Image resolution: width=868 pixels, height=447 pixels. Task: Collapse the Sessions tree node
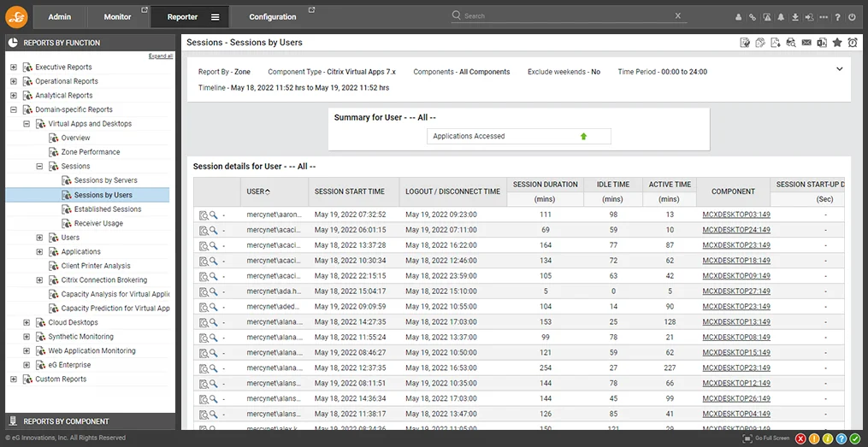tap(39, 166)
